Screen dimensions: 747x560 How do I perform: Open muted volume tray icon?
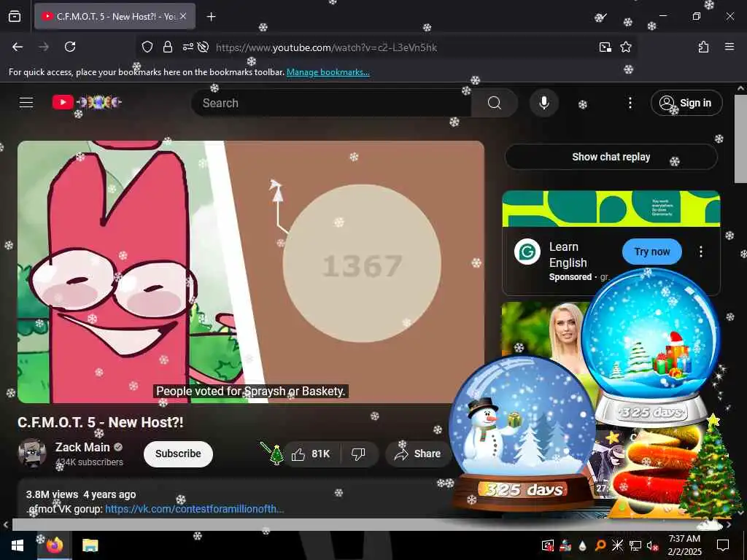[652, 545]
